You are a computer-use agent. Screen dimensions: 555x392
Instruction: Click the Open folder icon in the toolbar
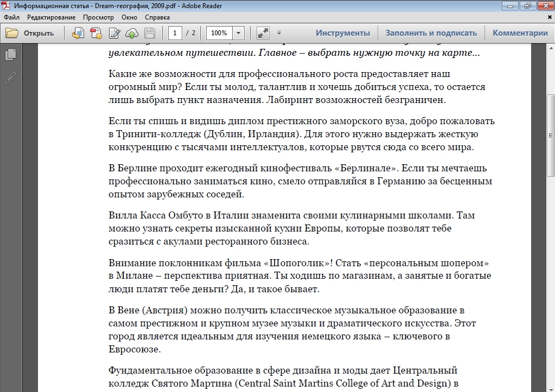(x=12, y=33)
